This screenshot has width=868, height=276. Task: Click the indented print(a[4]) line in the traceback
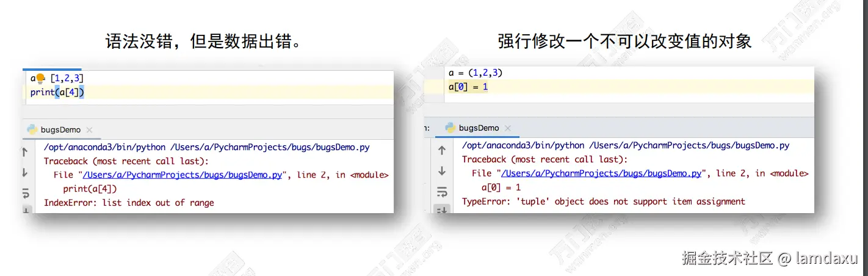90,189
